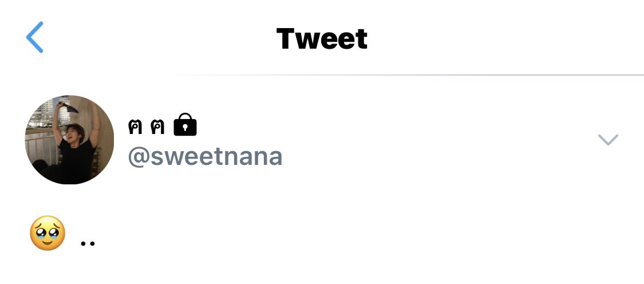This screenshot has width=644, height=284.
Task: Click the pleading face emoji
Action: coord(48,233)
